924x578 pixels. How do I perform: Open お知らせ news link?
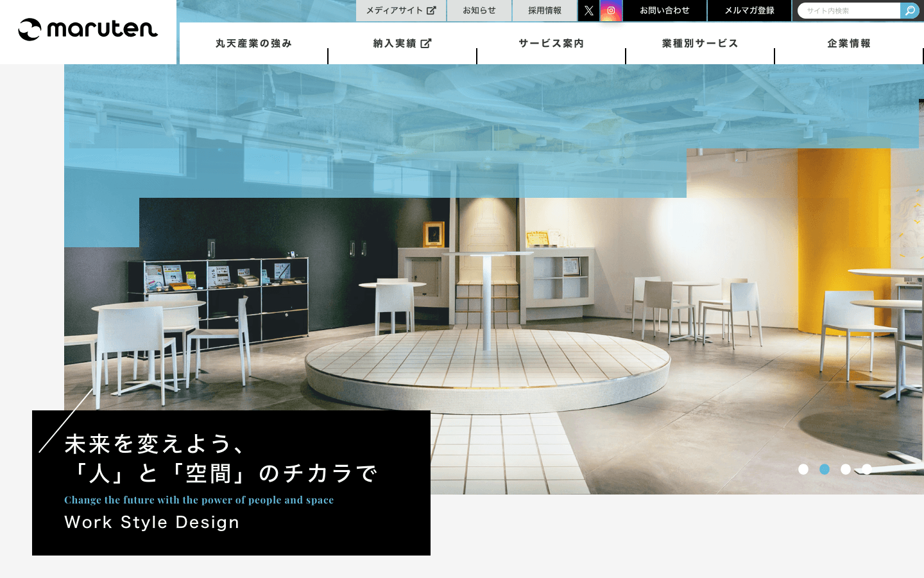tap(479, 10)
